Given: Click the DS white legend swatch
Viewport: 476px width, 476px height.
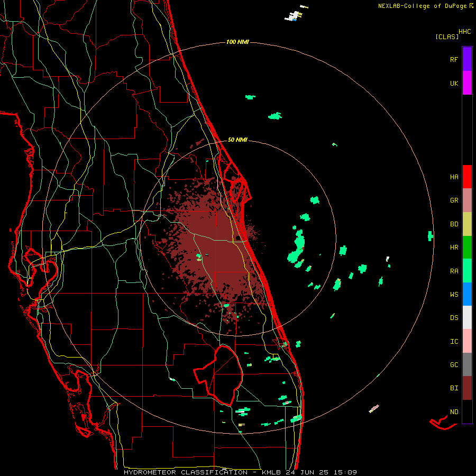Looking at the screenshot, I should pyautogui.click(x=467, y=317).
